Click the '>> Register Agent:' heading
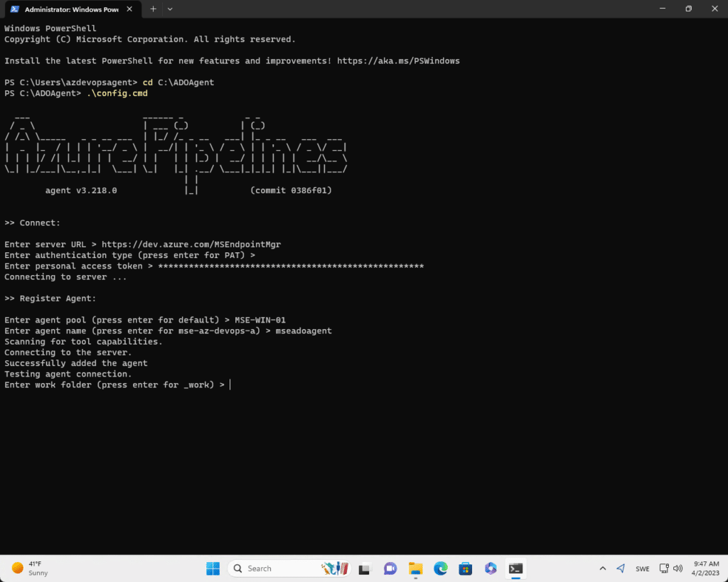Viewport: 728px width, 582px height. click(50, 298)
